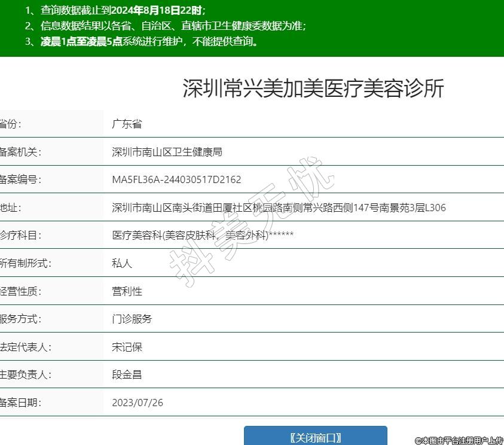Select the province value 广东省
This screenshot has width=504, height=445.
(127, 124)
